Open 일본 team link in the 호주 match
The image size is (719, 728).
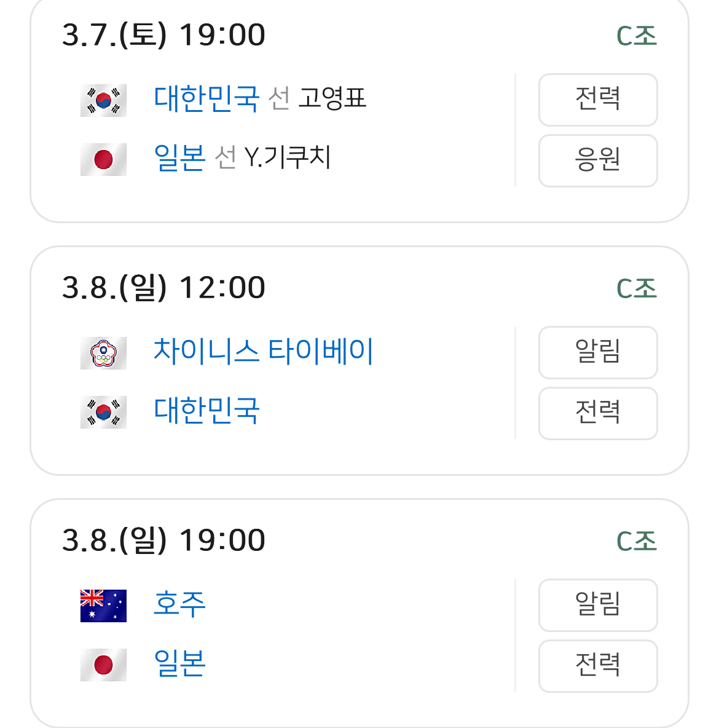pyautogui.click(x=179, y=663)
